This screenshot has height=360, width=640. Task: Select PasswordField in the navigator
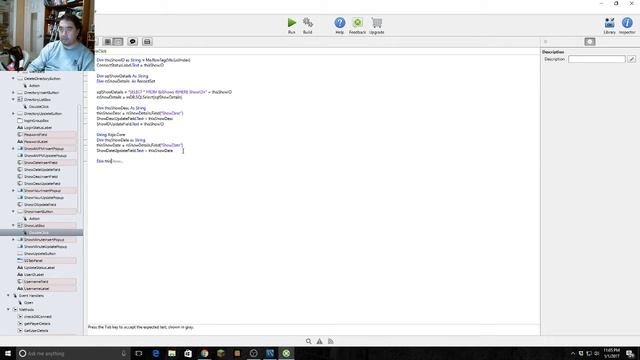pos(36,135)
